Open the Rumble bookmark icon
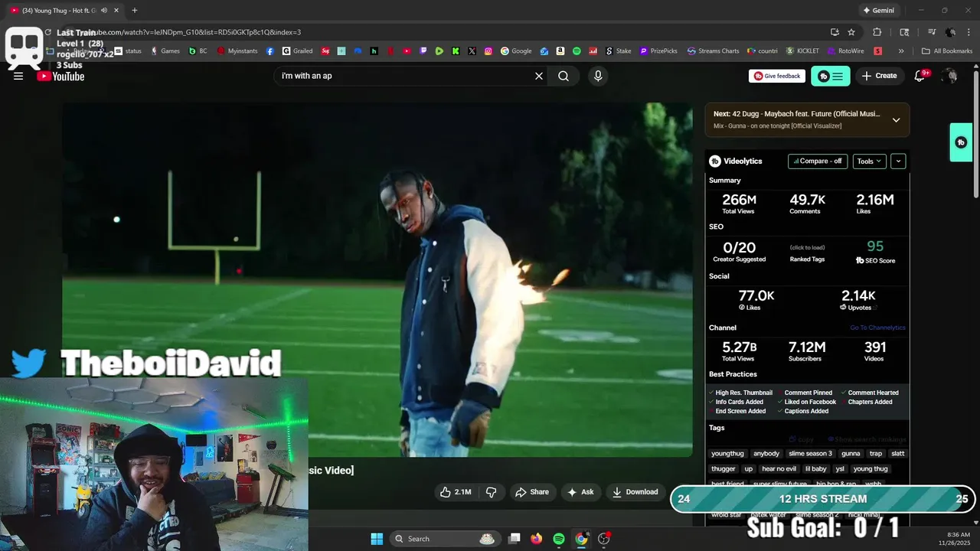Screen dimensions: 980x551 pos(439,51)
